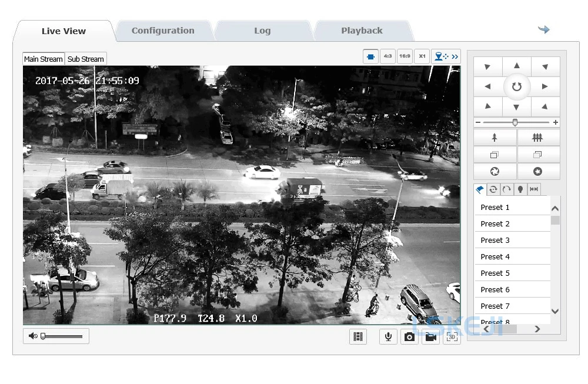The image size is (588, 384).
Task: Select Preset 7 in the list
Action: 512,306
